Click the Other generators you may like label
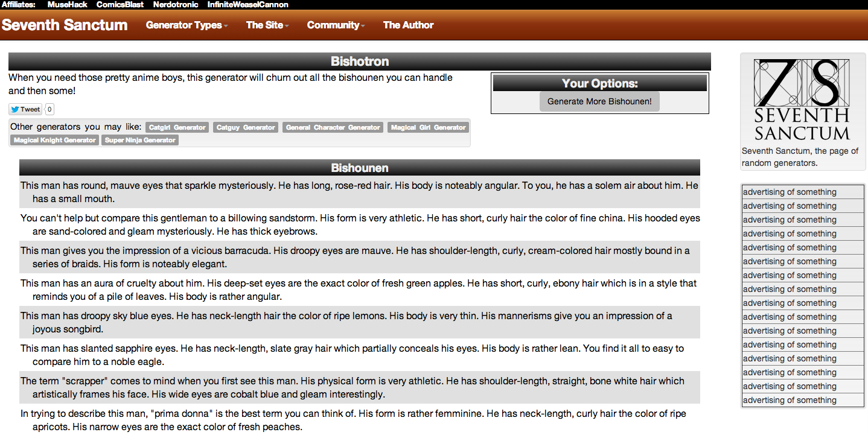The width and height of the screenshot is (868, 435). click(x=76, y=127)
